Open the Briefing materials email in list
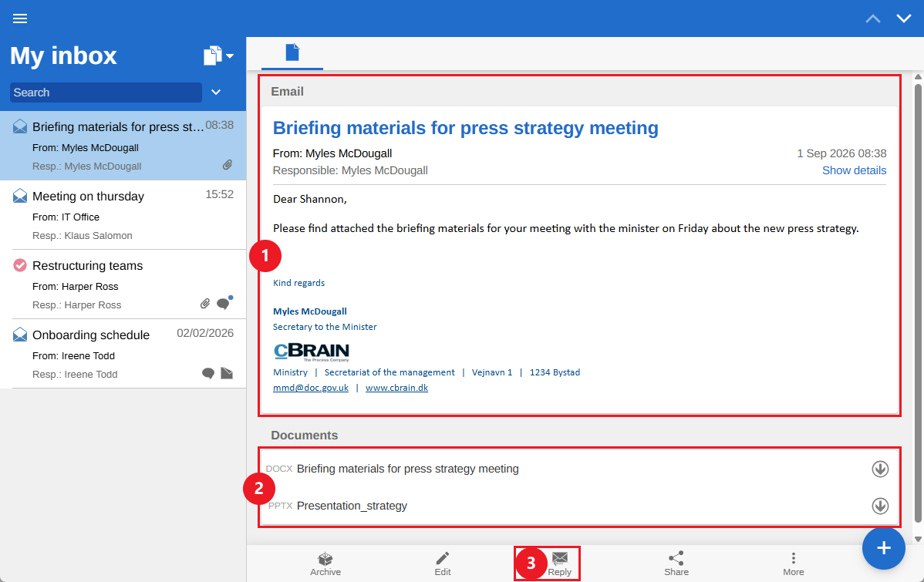Viewport: 924px width, 582px height. [x=123, y=146]
